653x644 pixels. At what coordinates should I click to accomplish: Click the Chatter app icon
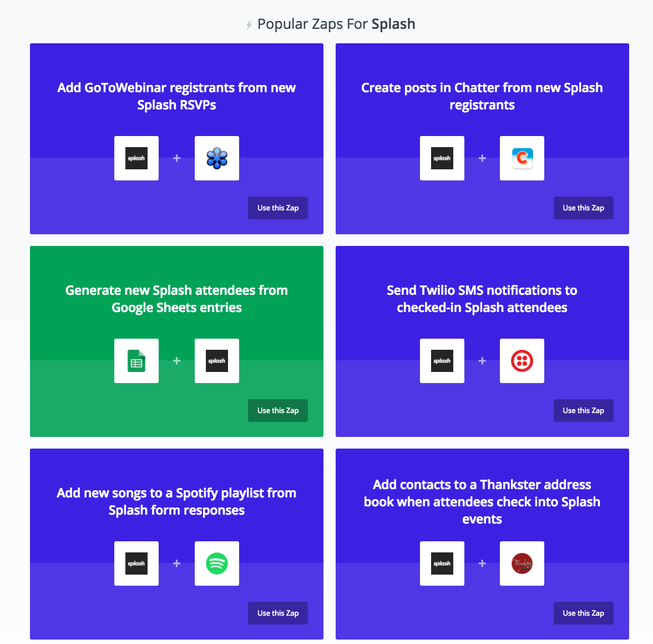coord(522,158)
